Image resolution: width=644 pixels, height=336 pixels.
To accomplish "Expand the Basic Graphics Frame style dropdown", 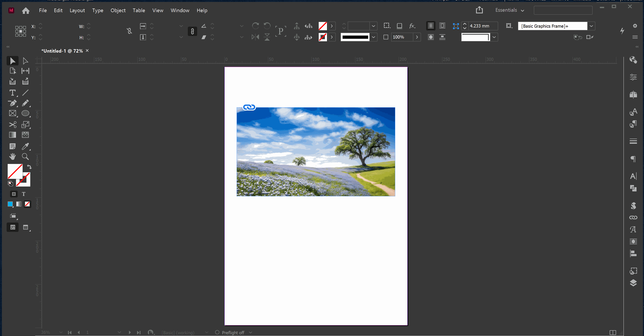I will point(591,26).
